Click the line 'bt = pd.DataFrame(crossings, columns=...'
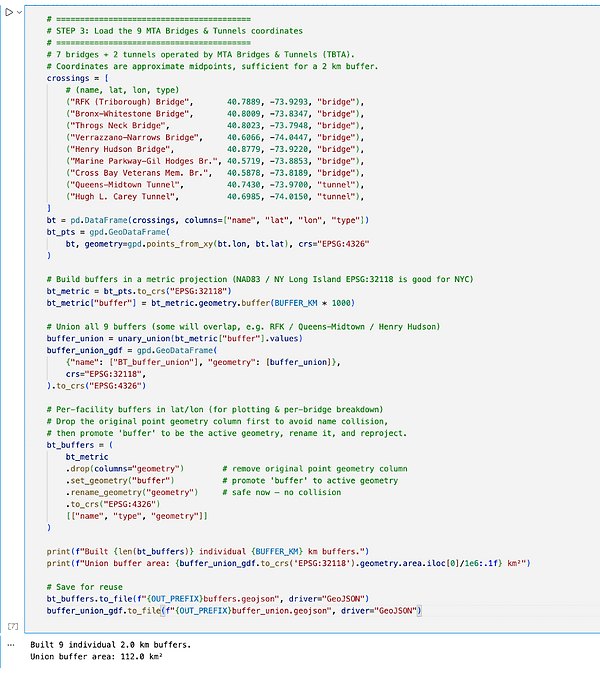Viewport: 600px width, 686px height. point(208,220)
